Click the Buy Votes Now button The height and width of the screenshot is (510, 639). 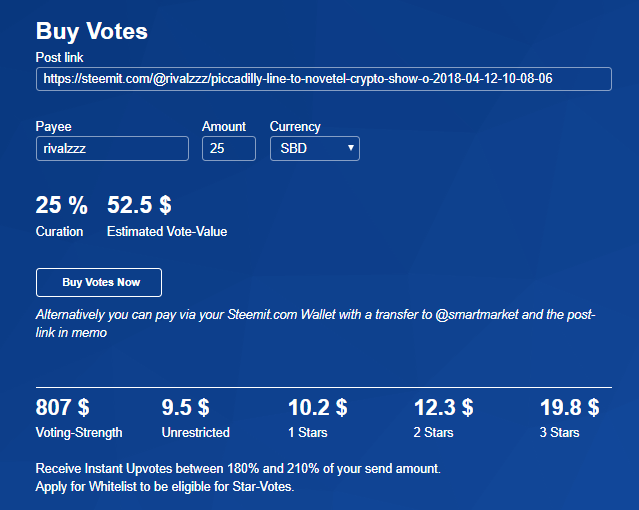pyautogui.click(x=99, y=282)
